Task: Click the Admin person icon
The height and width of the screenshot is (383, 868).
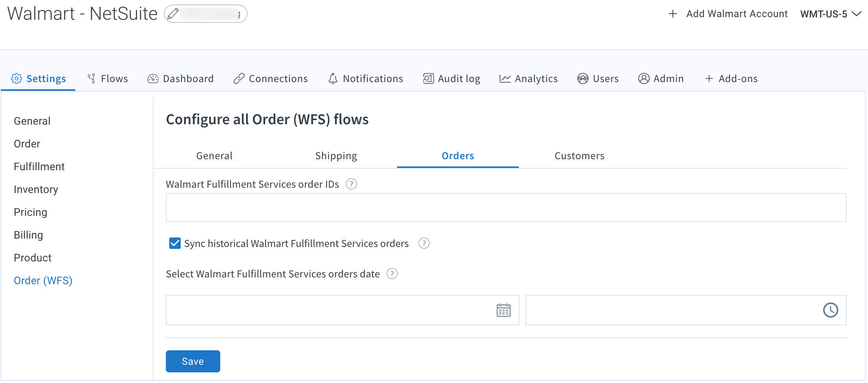Action: tap(644, 78)
